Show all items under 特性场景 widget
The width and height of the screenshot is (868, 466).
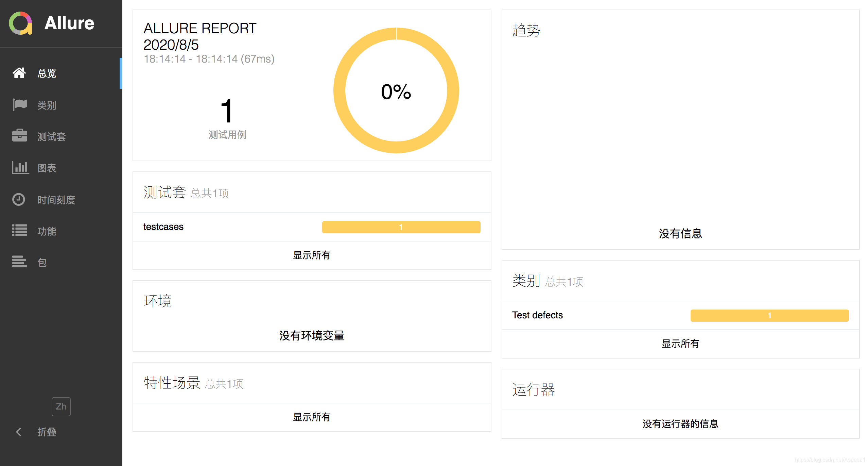pyautogui.click(x=311, y=417)
